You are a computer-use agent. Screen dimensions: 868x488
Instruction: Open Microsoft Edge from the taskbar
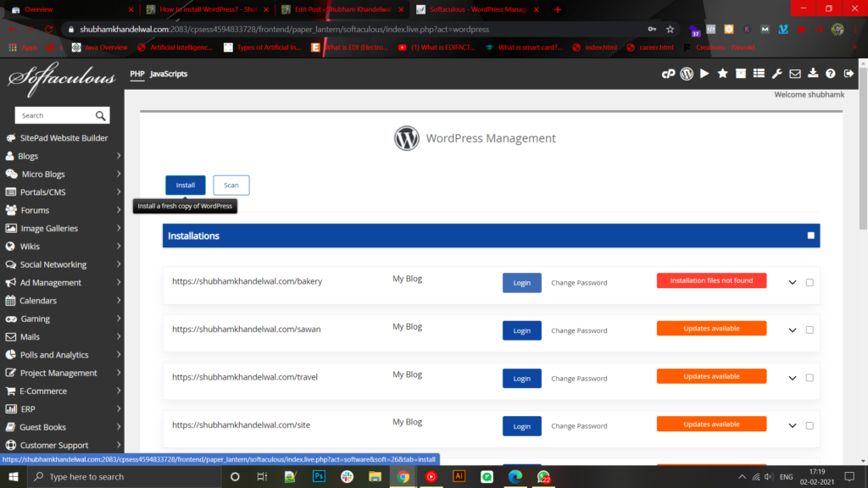pyautogui.click(x=515, y=476)
